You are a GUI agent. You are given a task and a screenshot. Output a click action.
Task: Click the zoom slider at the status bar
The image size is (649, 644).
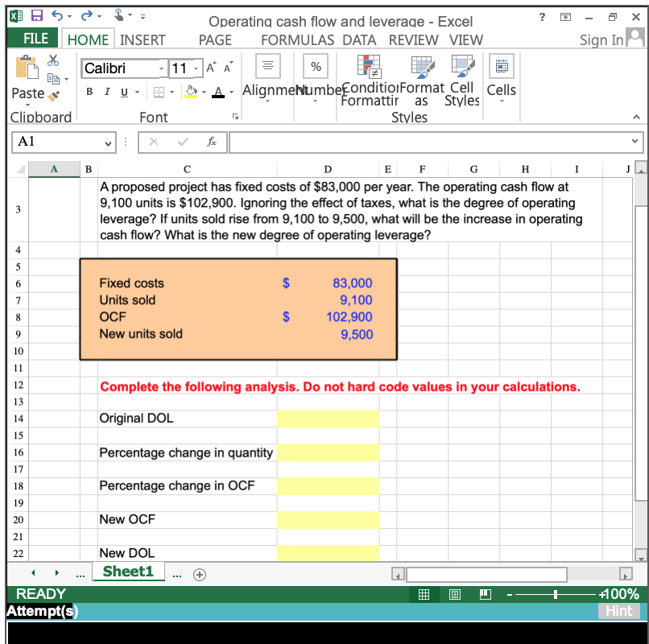click(x=555, y=594)
